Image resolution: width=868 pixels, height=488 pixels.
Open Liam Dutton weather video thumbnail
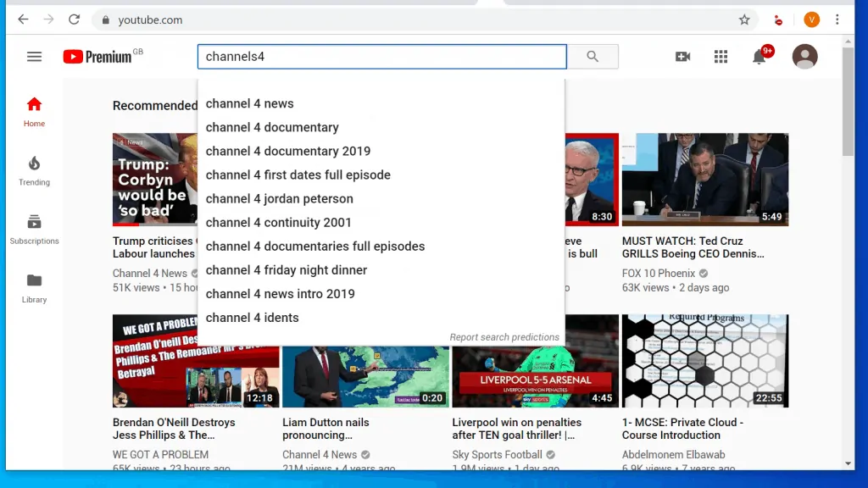coord(366,377)
